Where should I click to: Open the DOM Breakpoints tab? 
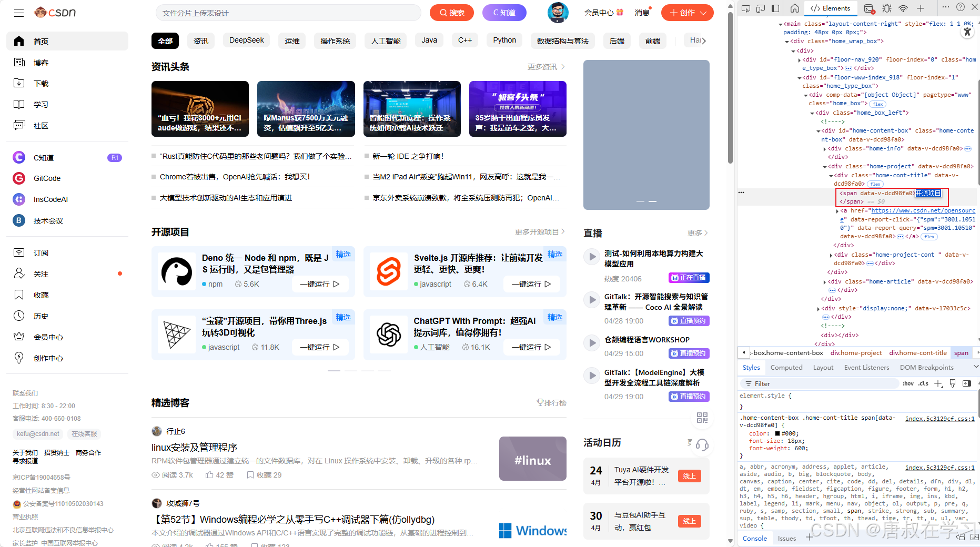point(926,367)
